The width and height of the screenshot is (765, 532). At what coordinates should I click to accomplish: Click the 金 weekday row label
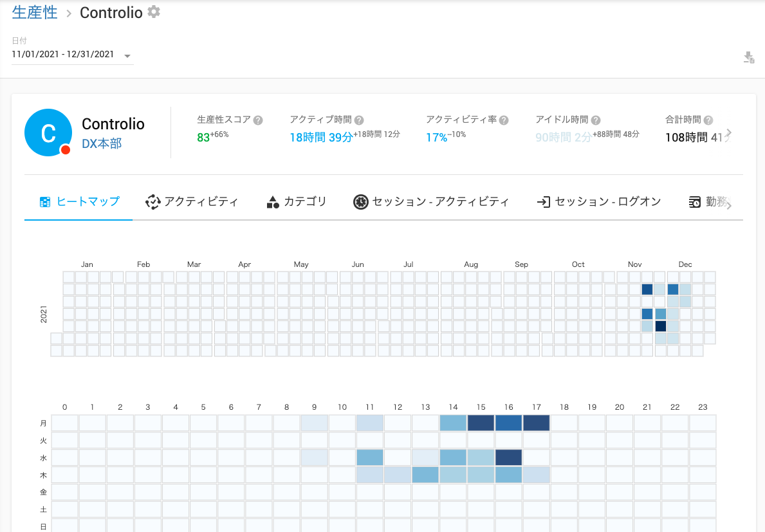tap(43, 492)
